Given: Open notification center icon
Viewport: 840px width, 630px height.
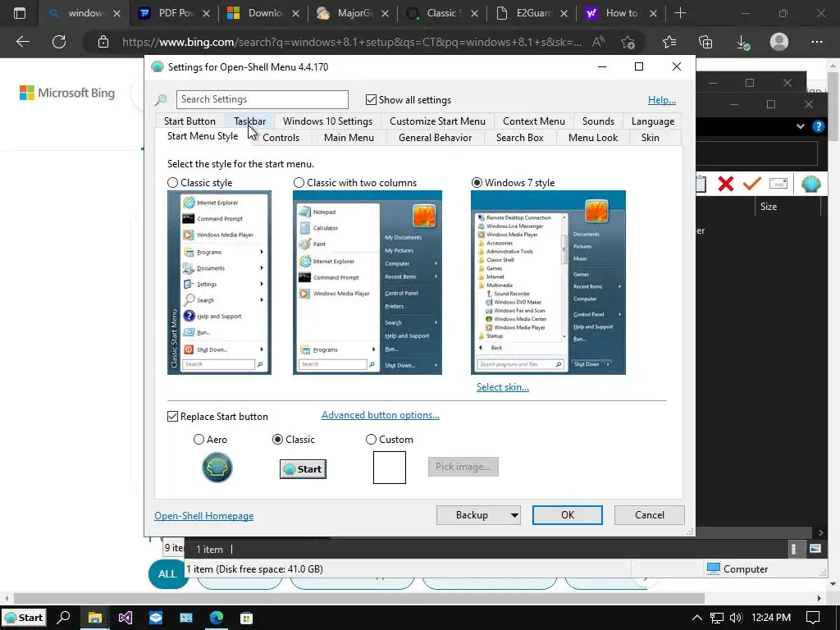Looking at the screenshot, I should point(813,618).
